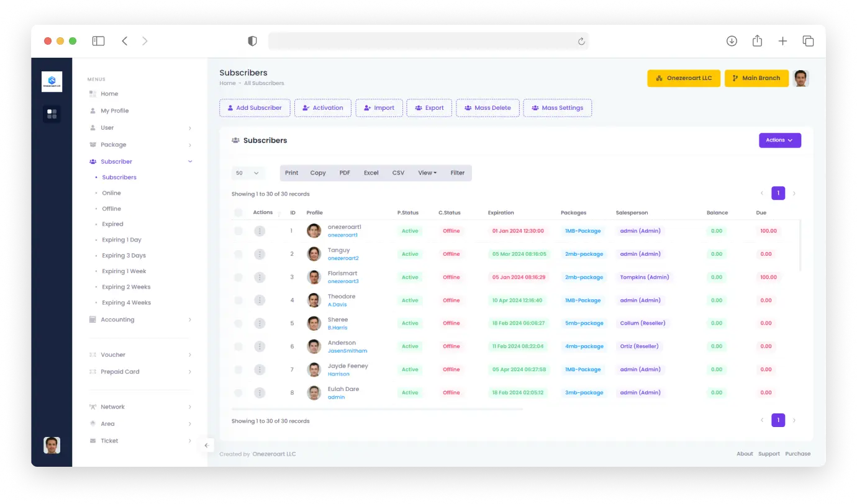Click the user avatar at bottom of dark sidebar

52,445
